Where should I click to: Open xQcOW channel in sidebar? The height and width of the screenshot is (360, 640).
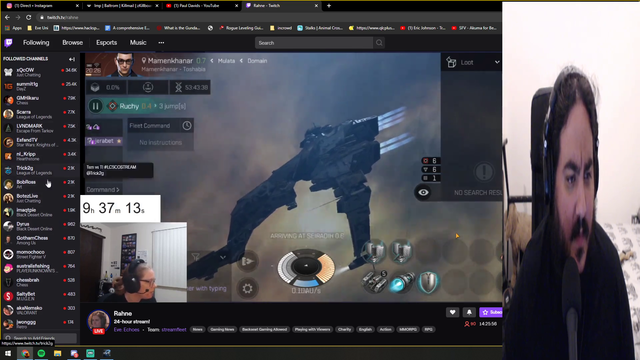[40, 72]
